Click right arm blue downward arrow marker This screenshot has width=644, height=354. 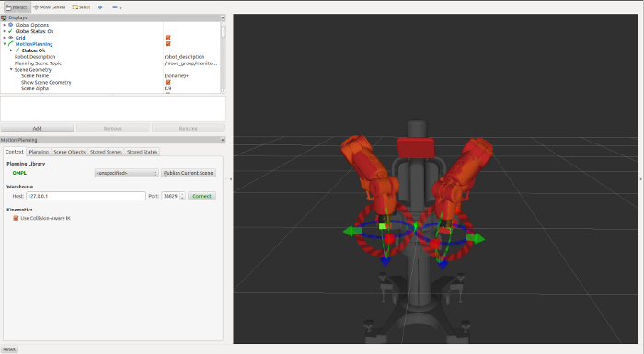(443, 265)
